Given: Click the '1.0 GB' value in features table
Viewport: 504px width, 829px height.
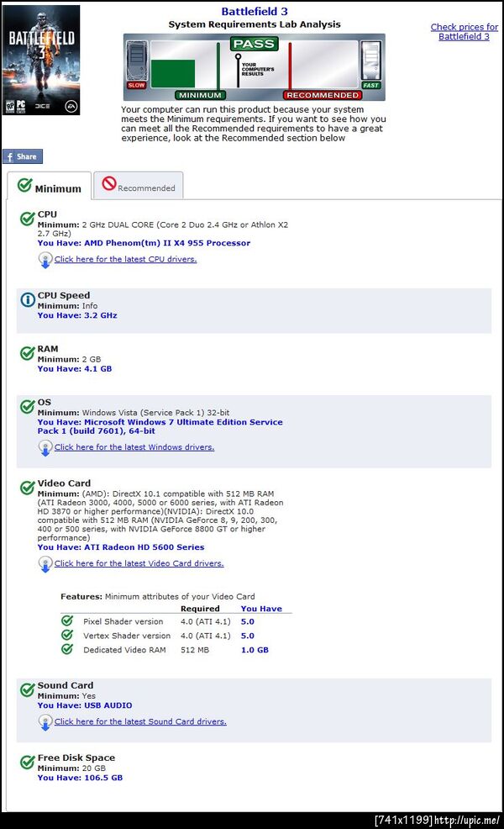Looking at the screenshot, I should pos(255,650).
